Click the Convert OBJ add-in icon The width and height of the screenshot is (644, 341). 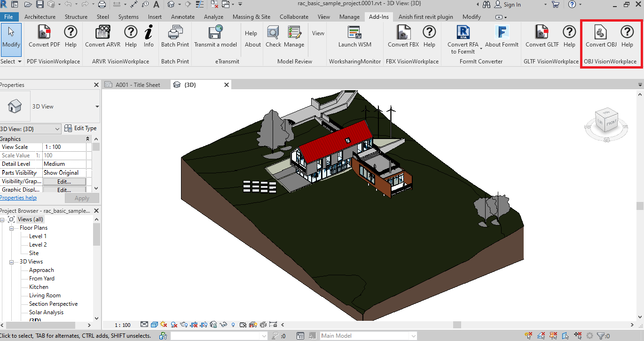coord(601,33)
